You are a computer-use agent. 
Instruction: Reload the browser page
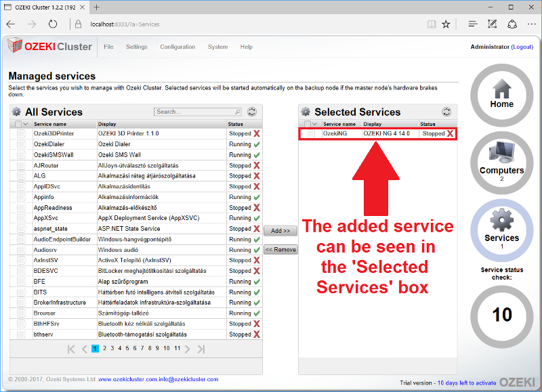pyautogui.click(x=53, y=24)
